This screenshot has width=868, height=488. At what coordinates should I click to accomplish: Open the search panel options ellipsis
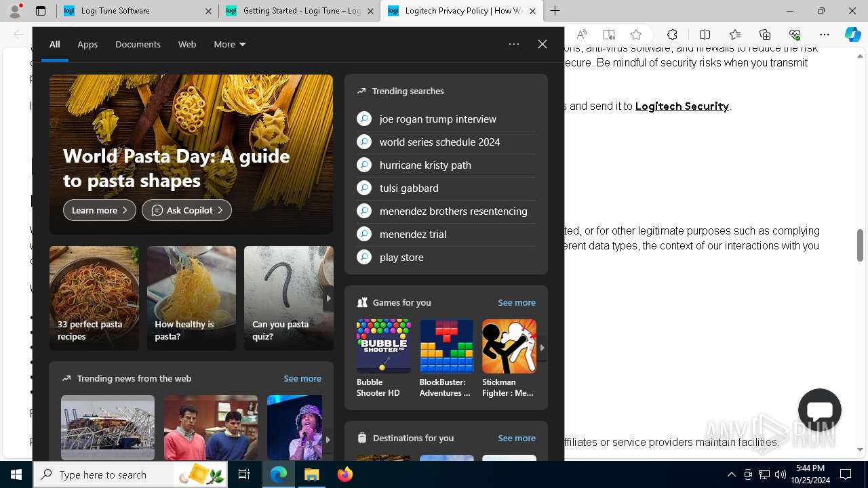click(x=514, y=44)
